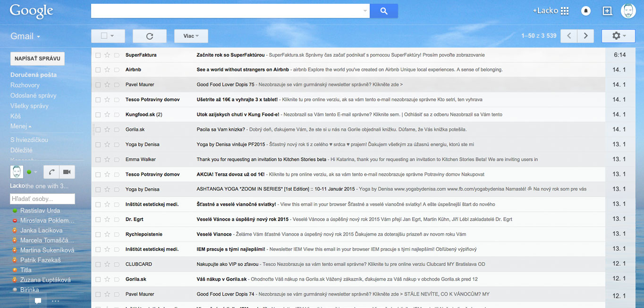The height and width of the screenshot is (308, 644).
Task: Open the notifications bell
Action: pyautogui.click(x=586, y=11)
